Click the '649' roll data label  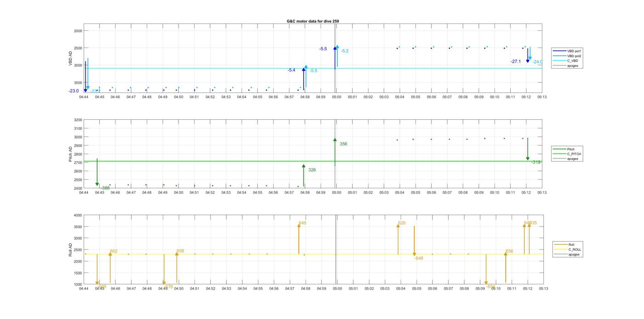[302, 223]
